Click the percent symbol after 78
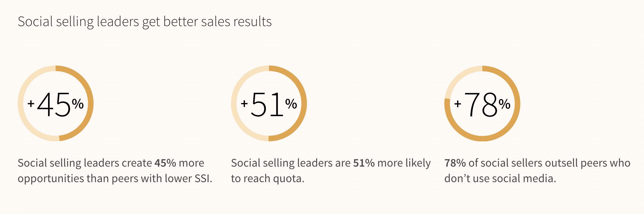Viewport: 644px width, 214px height. click(504, 104)
